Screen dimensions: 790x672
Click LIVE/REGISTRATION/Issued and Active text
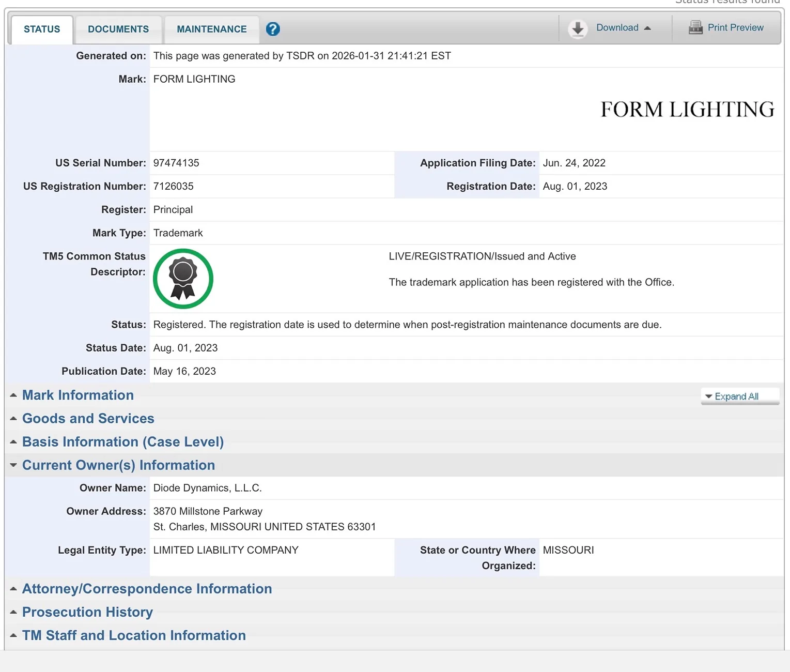click(482, 256)
